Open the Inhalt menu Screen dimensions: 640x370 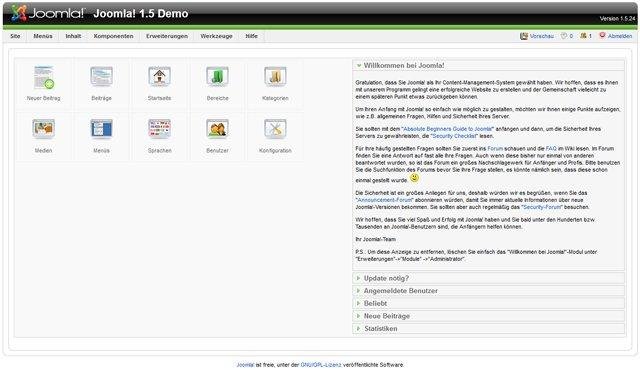(x=73, y=36)
